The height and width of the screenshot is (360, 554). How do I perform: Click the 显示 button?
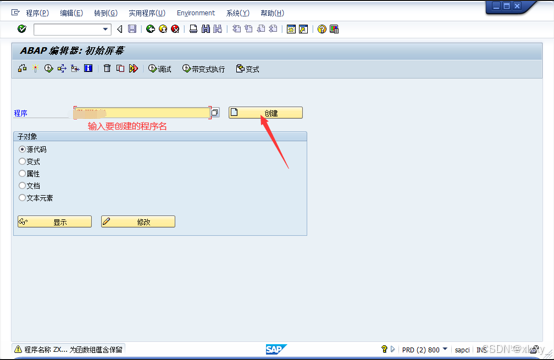54,222
